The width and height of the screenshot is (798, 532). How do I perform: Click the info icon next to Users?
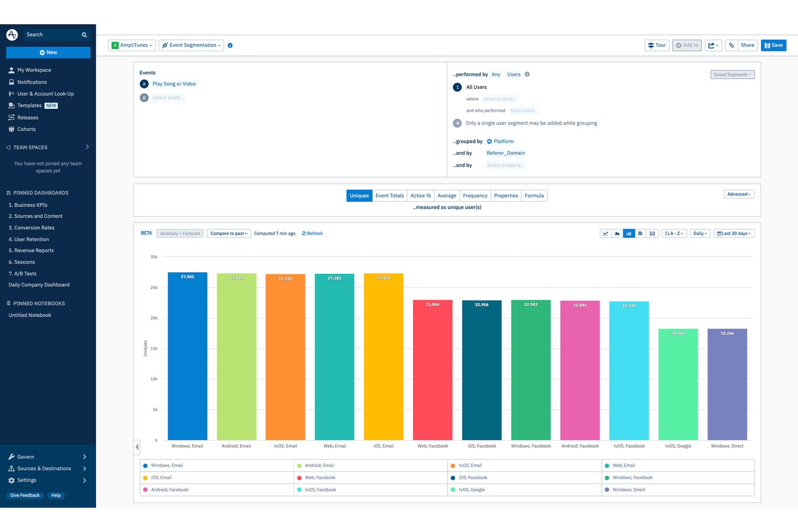527,74
